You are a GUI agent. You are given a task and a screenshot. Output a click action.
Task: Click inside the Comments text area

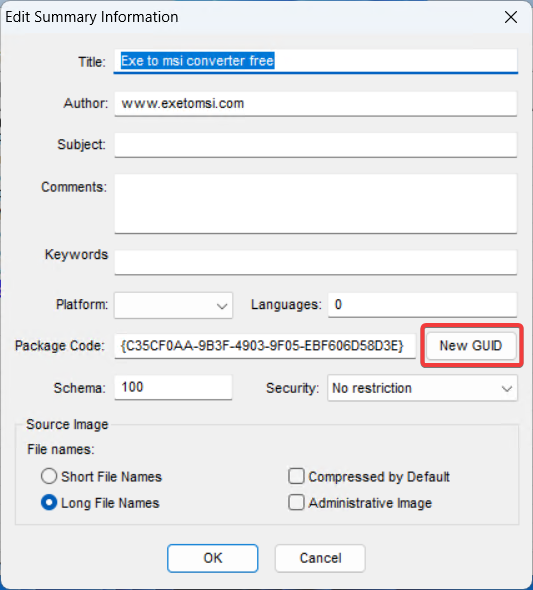(x=316, y=204)
